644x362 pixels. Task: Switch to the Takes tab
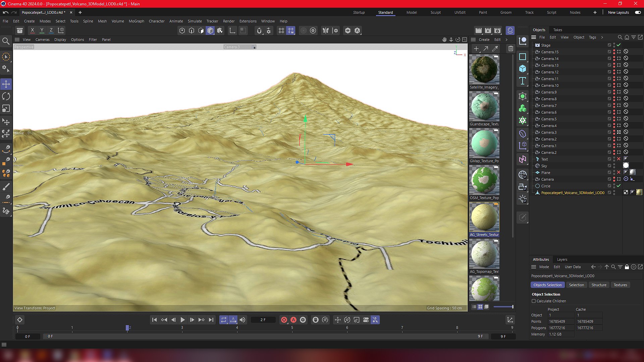558,30
